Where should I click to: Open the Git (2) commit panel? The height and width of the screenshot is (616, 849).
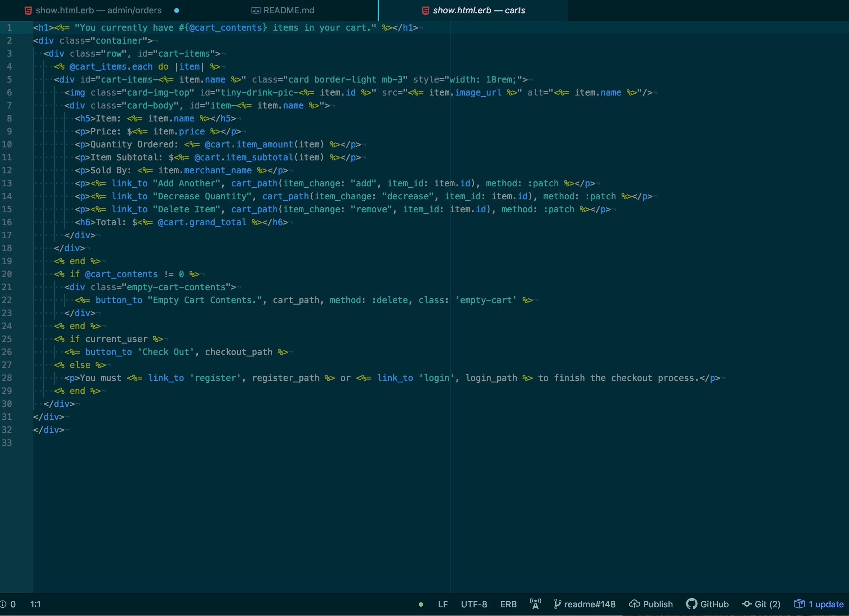tap(761, 604)
